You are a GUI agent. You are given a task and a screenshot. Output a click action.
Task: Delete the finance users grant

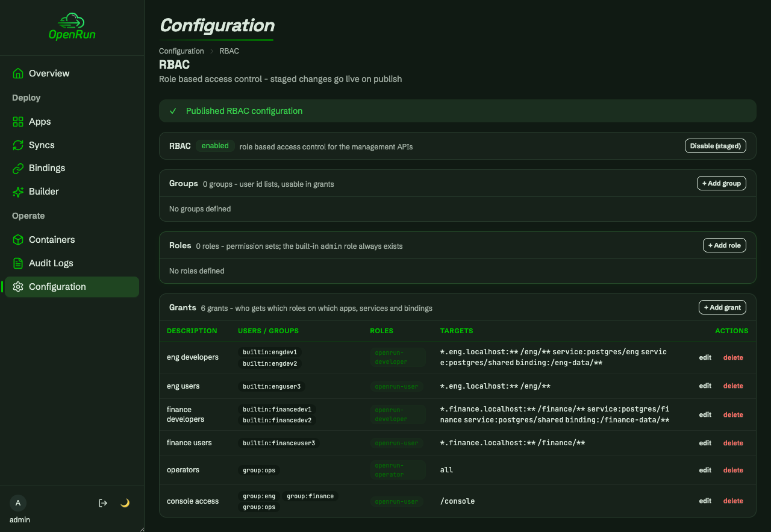point(733,443)
